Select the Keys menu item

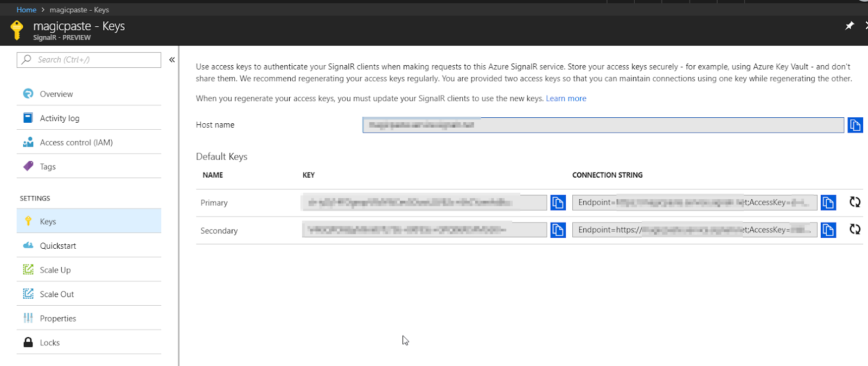click(89, 221)
